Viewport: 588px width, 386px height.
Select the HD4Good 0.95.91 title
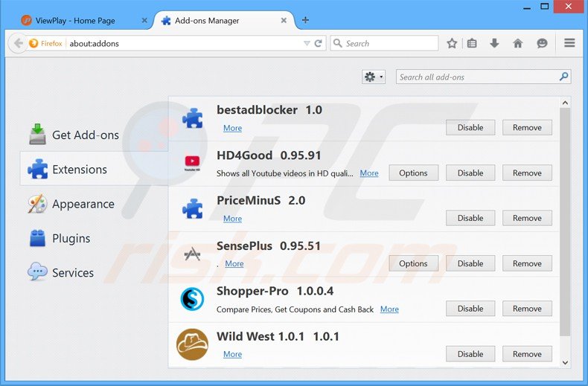pos(269,155)
